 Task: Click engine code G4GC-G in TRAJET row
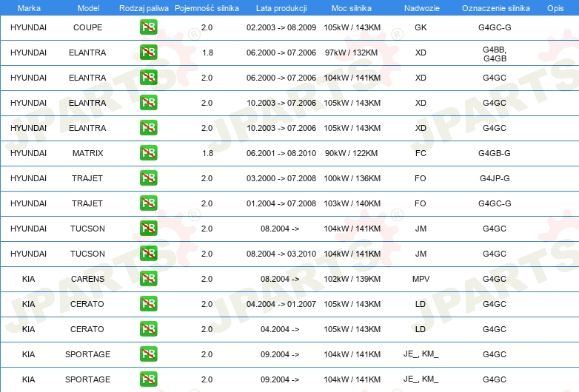click(495, 203)
